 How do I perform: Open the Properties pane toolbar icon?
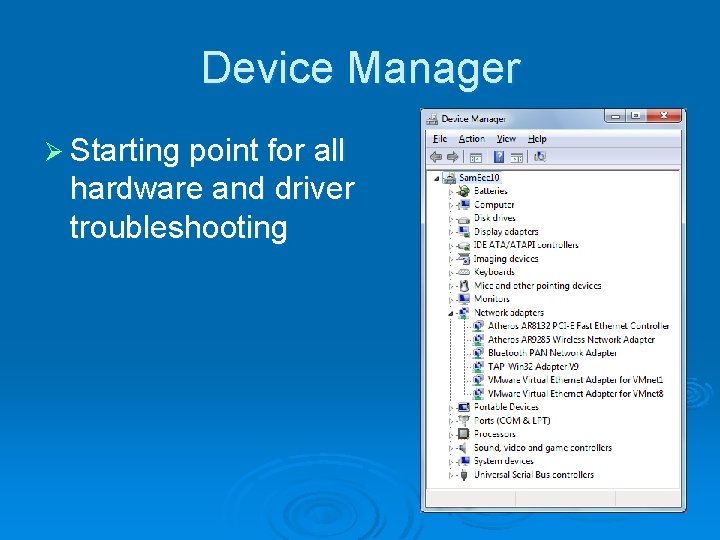[517, 158]
